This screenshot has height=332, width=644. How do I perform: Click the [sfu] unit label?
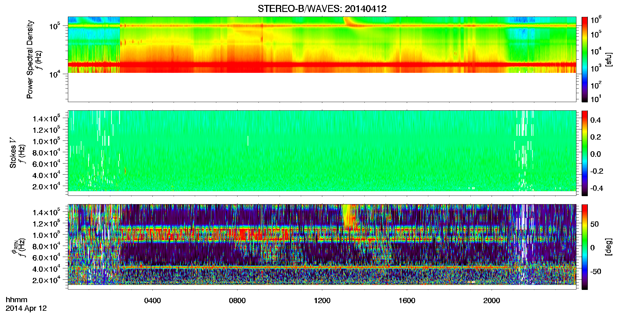point(608,59)
